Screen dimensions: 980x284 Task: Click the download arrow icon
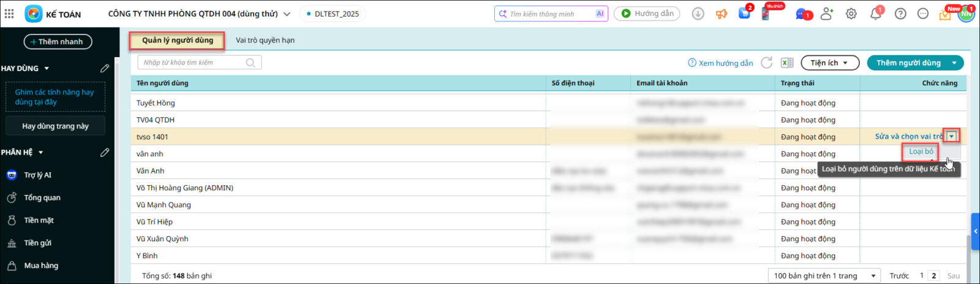(x=698, y=13)
